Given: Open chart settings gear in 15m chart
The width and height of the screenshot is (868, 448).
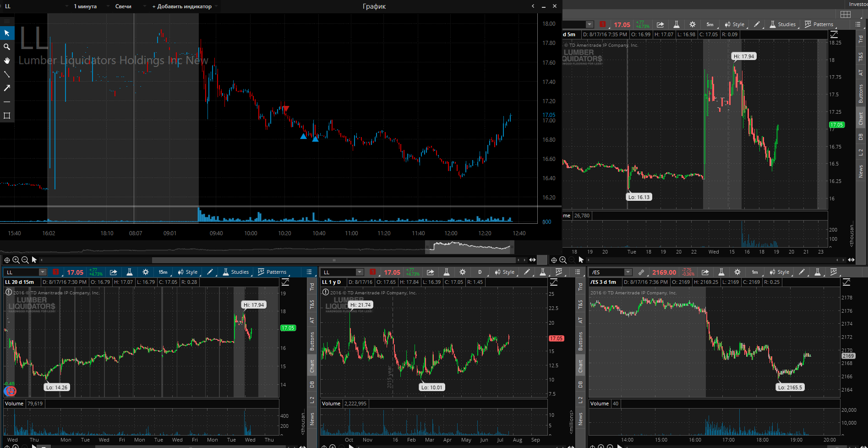Looking at the screenshot, I should pos(146,272).
